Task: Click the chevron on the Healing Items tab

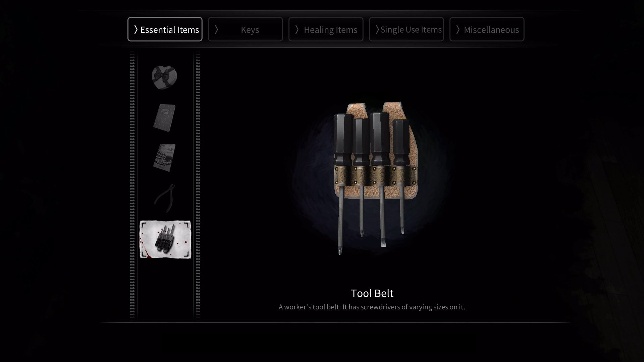Action: (x=297, y=29)
